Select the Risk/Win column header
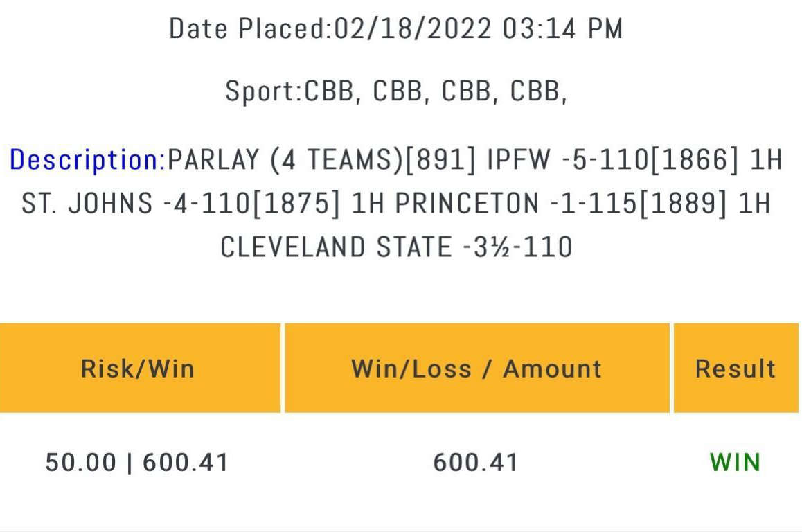The height and width of the screenshot is (532, 802). click(x=140, y=368)
